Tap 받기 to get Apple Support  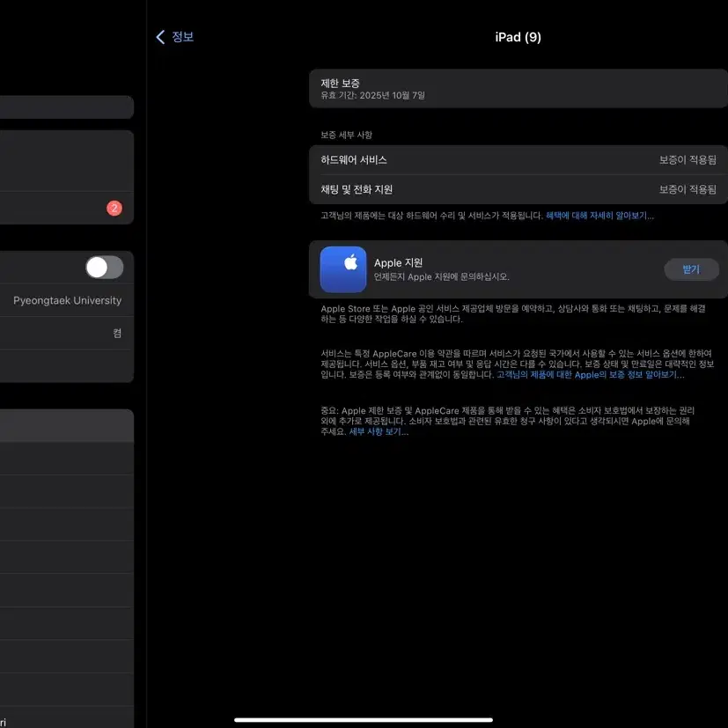point(691,269)
